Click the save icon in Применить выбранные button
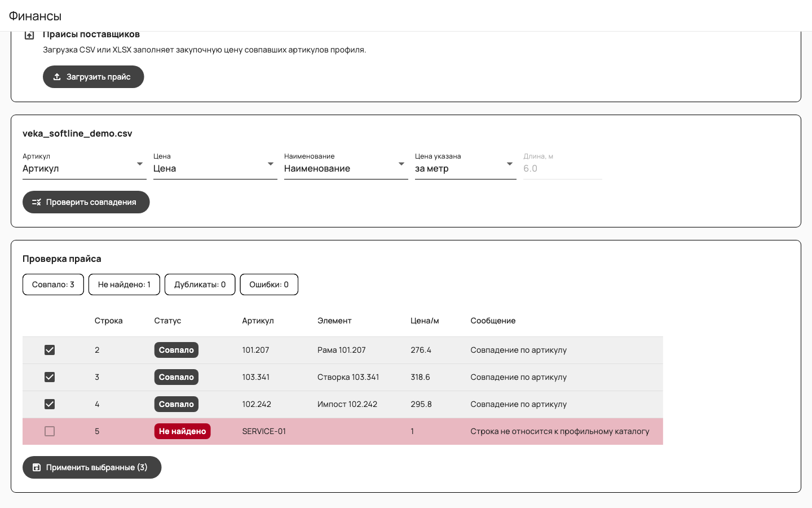This screenshot has width=812, height=508. pos(37,467)
